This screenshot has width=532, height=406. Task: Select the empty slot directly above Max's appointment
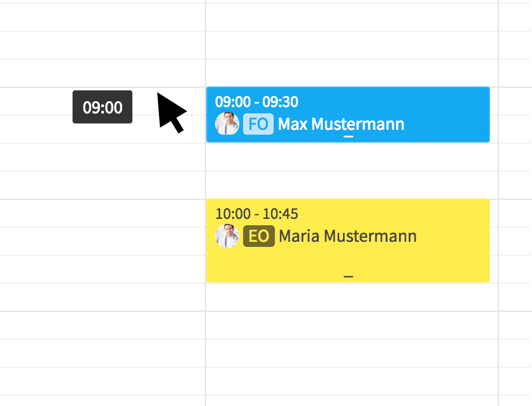pyautogui.click(x=351, y=73)
